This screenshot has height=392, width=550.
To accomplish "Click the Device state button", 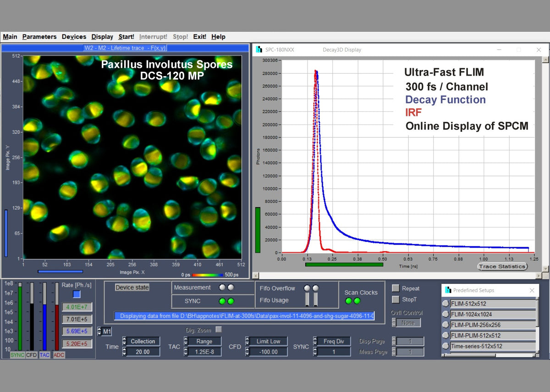I will (x=132, y=288).
